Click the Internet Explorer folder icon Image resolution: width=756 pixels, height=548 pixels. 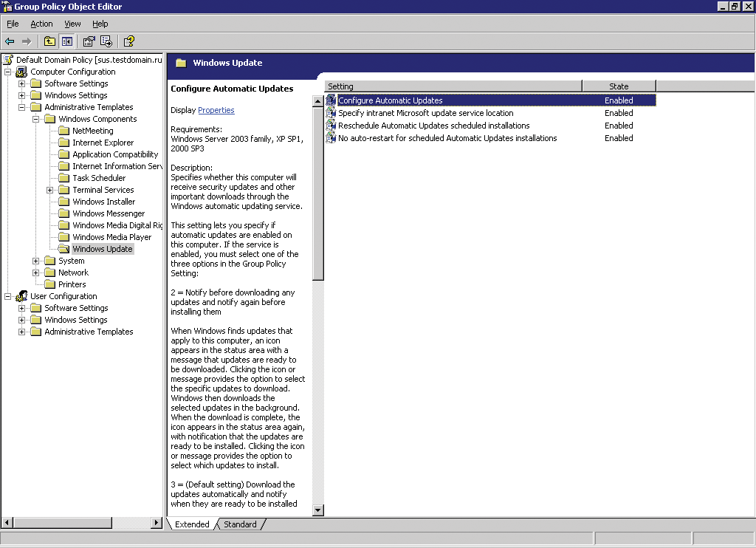pos(63,143)
